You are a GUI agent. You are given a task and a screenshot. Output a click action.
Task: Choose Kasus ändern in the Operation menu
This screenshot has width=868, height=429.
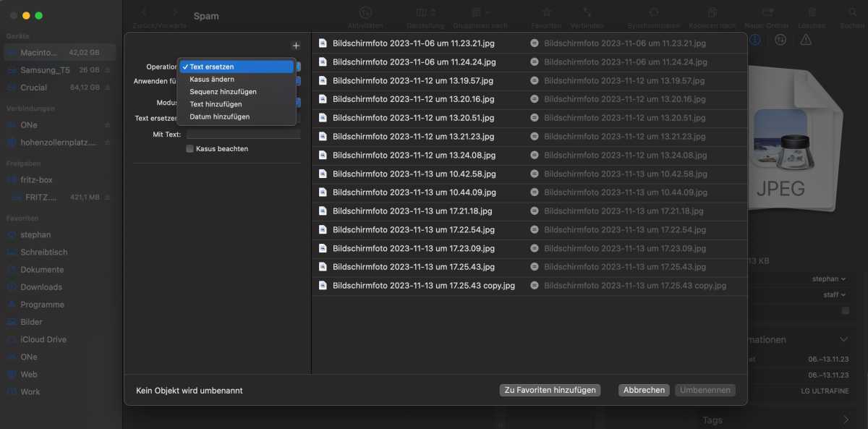236,80
